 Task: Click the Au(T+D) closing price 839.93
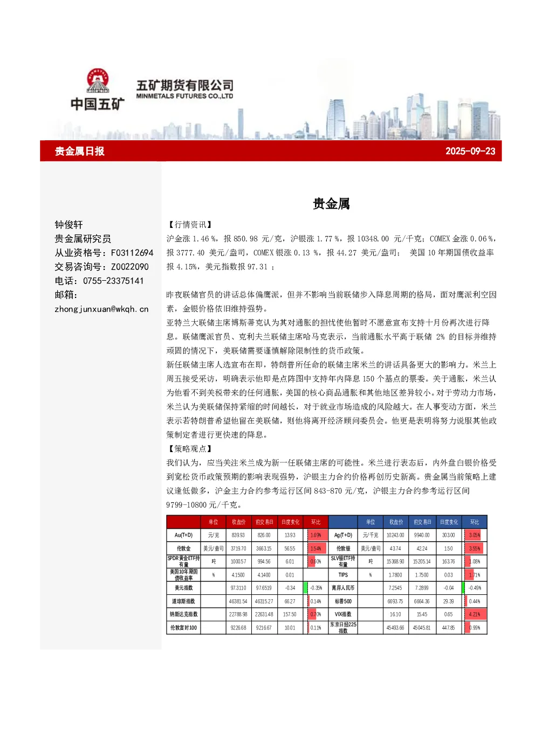(238, 535)
